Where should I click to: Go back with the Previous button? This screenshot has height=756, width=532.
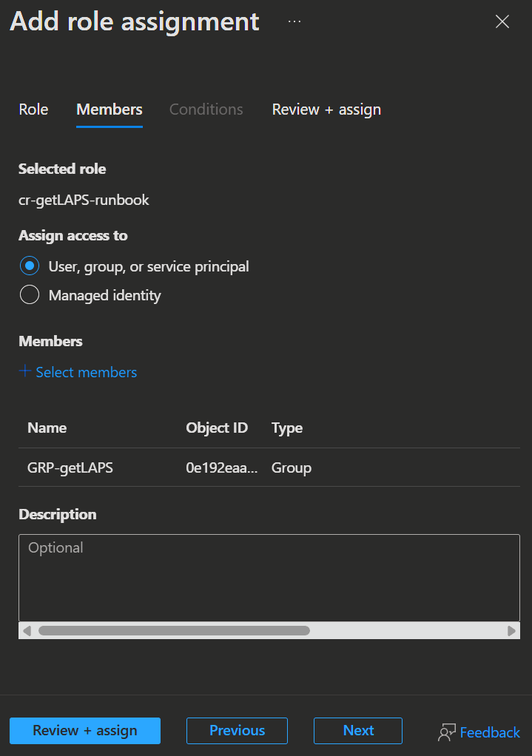point(237,730)
